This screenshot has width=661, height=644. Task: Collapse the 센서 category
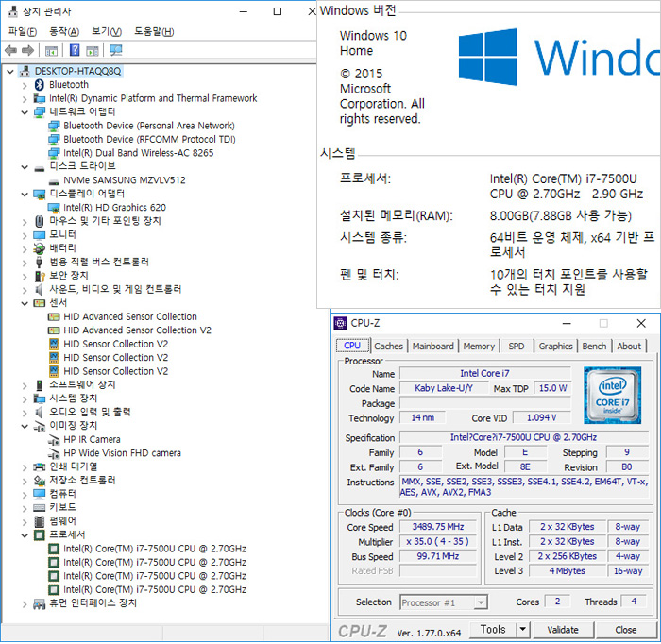click(25, 303)
